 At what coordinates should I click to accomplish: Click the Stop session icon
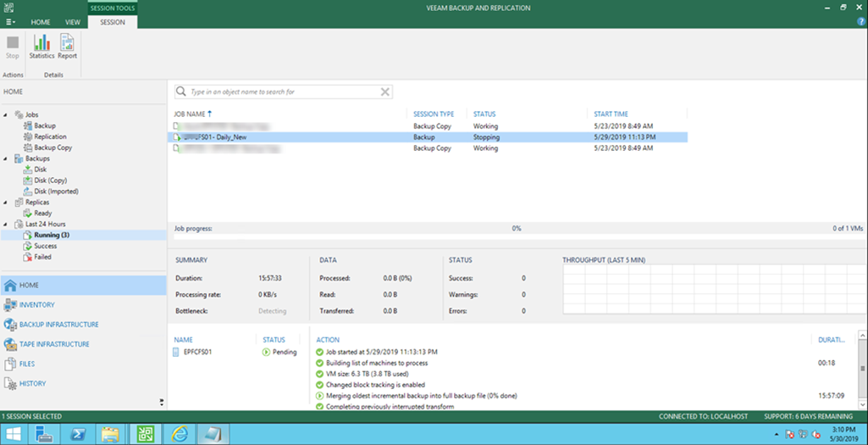[12, 43]
